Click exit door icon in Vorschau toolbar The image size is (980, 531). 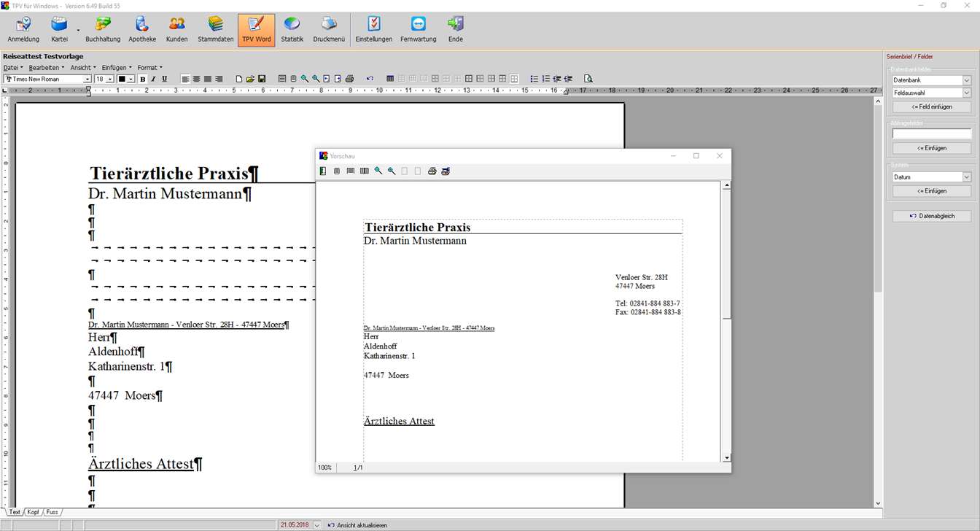323,171
